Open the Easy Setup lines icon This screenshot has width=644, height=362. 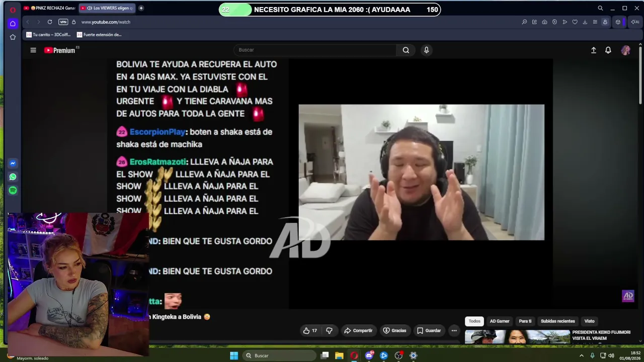click(595, 22)
